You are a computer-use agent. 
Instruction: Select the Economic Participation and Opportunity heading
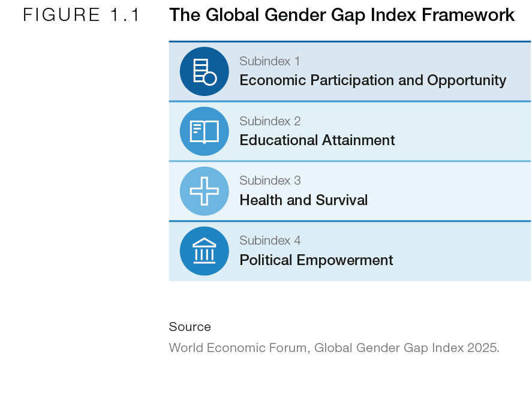373,81
